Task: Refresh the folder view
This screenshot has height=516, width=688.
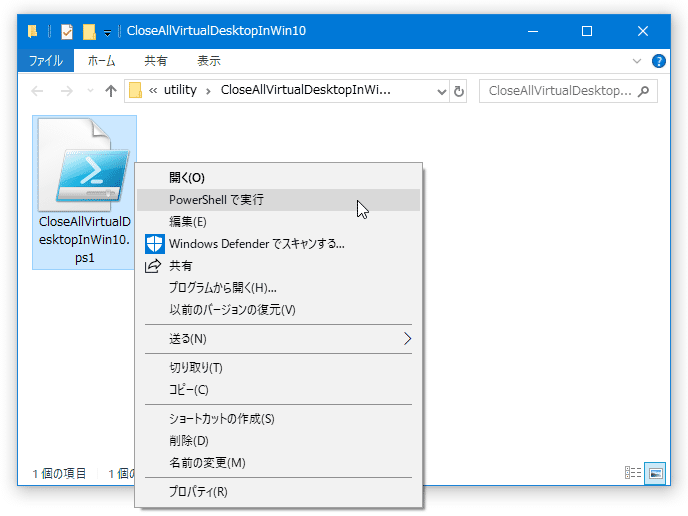Action: pyautogui.click(x=459, y=91)
